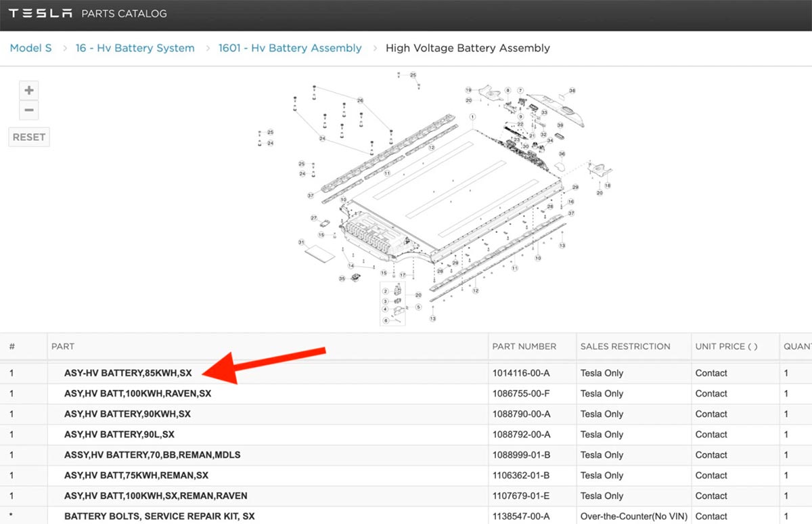The width and height of the screenshot is (812, 524).
Task: Click callout 31 in the diagram
Action: [x=301, y=242]
